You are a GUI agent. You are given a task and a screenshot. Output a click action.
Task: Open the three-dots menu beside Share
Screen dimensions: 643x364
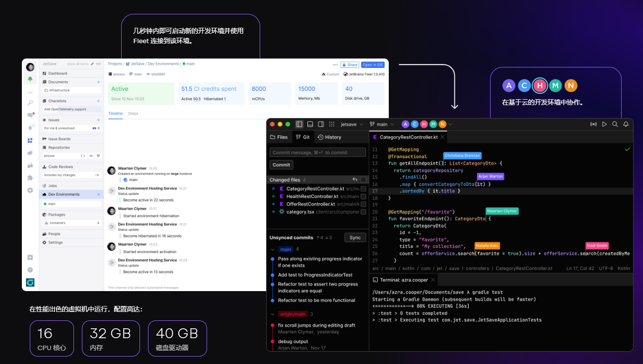(x=335, y=64)
